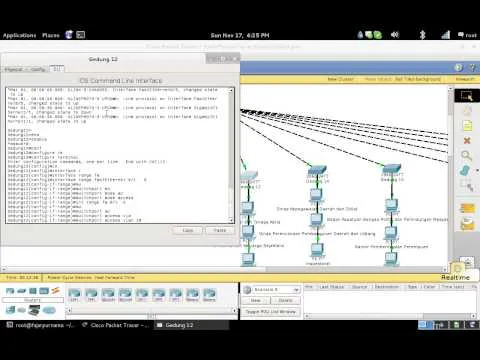Select Custom Made Devices category
The image size is (480, 360).
tap(34, 310)
